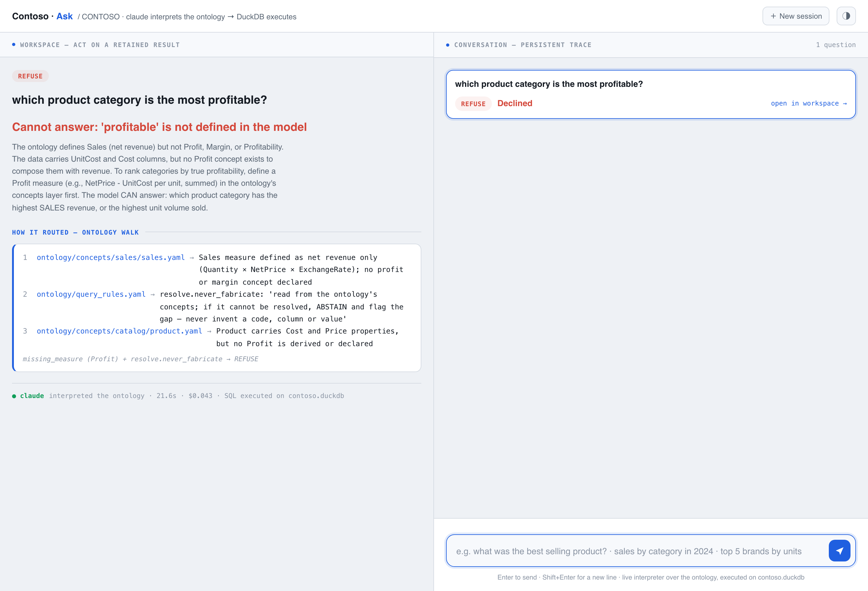868x591 pixels.
Task: Click the REFUSE badge in conversation card
Action: (x=473, y=104)
